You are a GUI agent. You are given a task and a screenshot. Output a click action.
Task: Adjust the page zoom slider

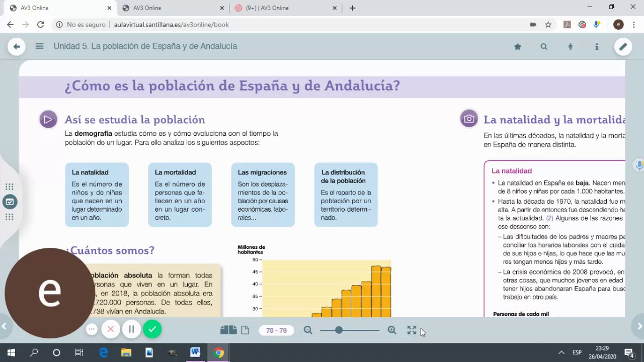pos(350,330)
